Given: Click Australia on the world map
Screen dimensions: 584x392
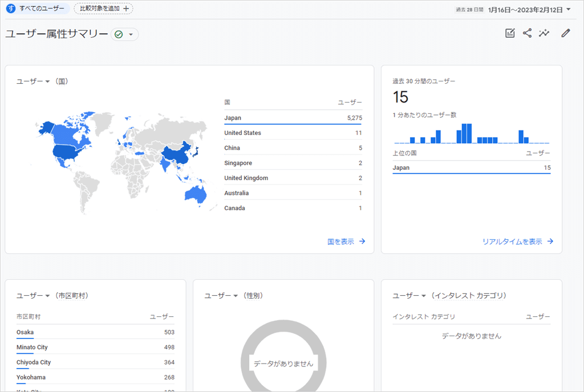Looking at the screenshot, I should (196, 194).
